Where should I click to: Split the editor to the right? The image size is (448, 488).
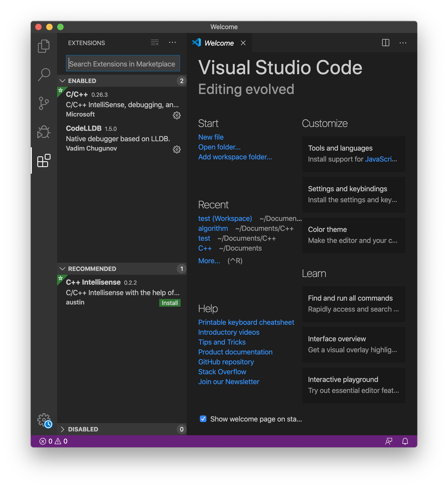click(x=386, y=43)
